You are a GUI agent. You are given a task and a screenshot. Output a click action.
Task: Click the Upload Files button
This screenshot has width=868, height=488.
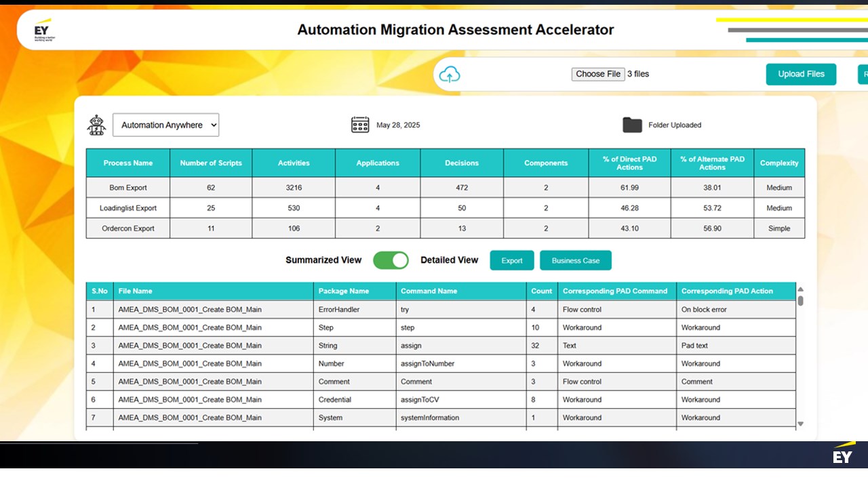(801, 74)
